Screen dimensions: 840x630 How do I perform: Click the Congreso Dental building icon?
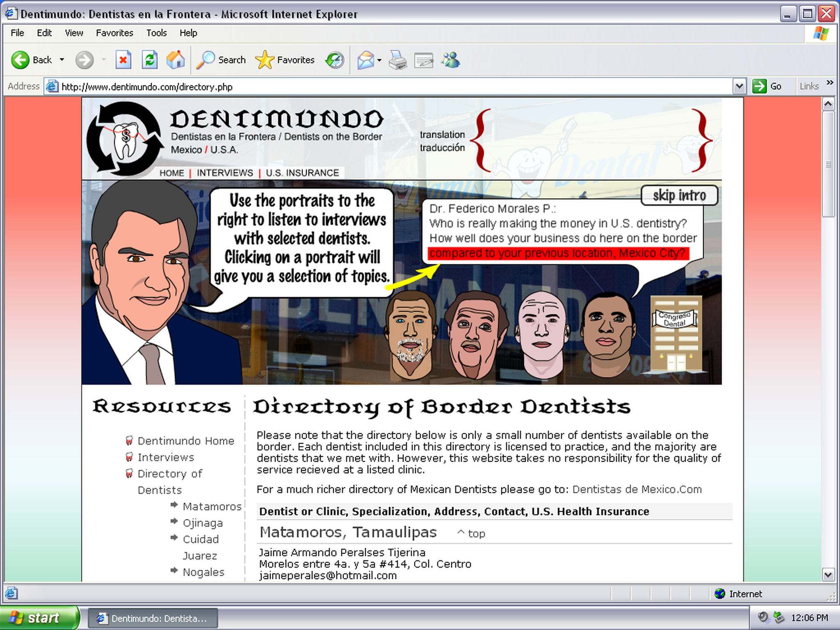coord(676,334)
